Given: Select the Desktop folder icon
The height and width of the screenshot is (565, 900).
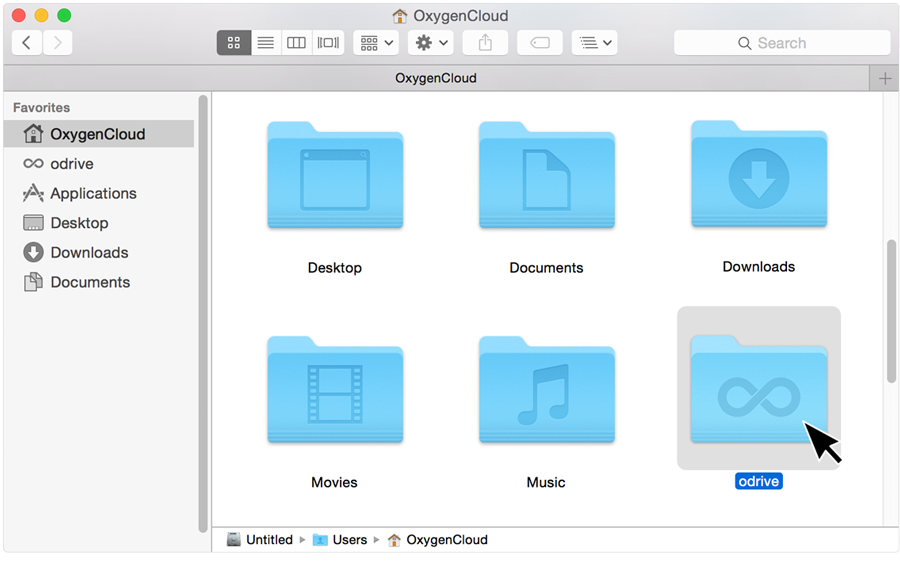Looking at the screenshot, I should click(x=335, y=175).
